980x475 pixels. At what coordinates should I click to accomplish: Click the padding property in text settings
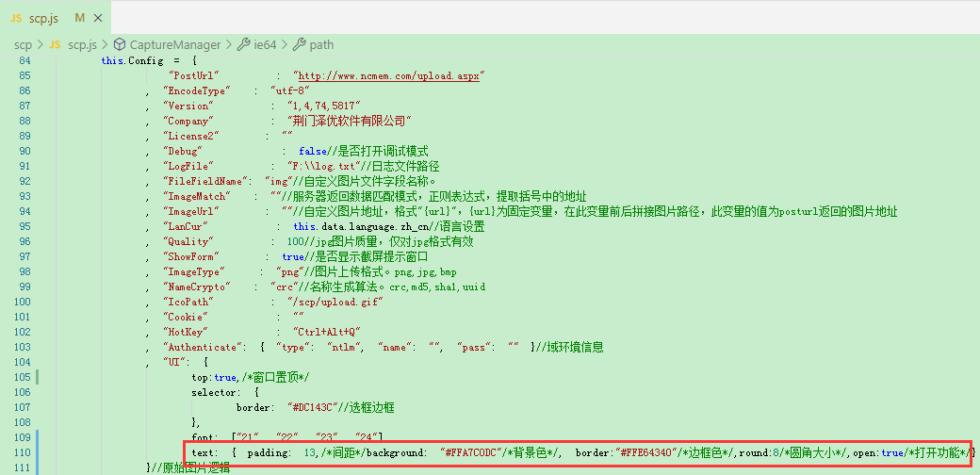[269, 451]
